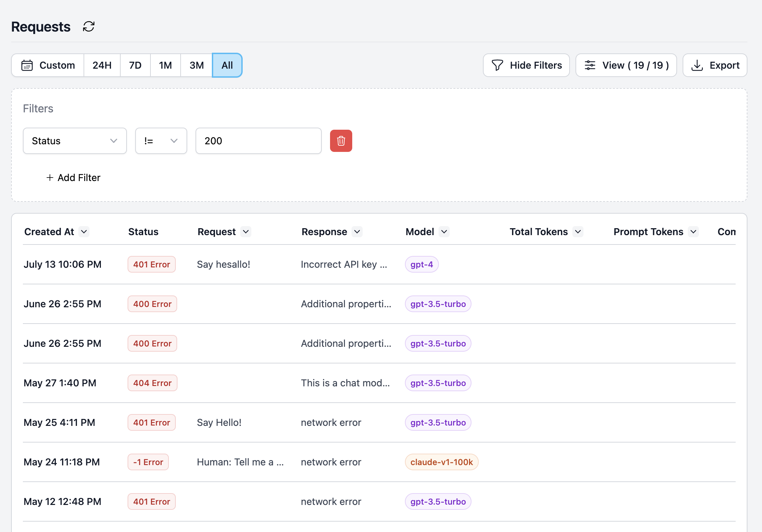Select the 1M time range

coord(165,65)
